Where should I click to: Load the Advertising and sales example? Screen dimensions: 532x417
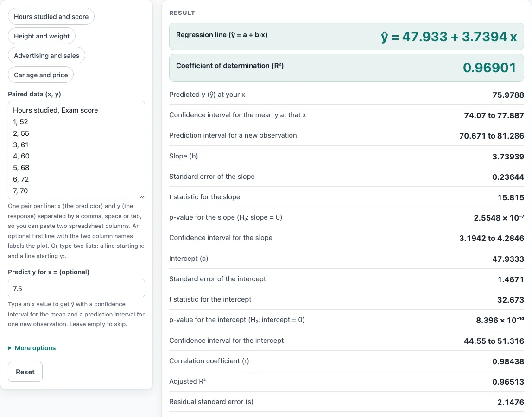46,55
